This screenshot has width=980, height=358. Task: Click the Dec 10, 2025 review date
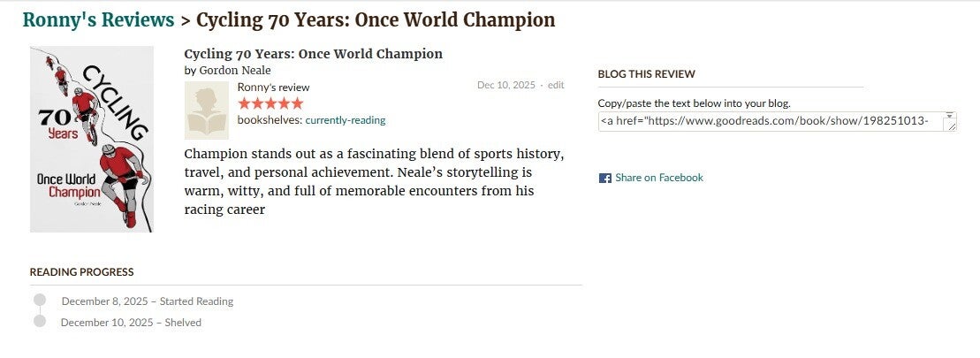pyautogui.click(x=505, y=86)
